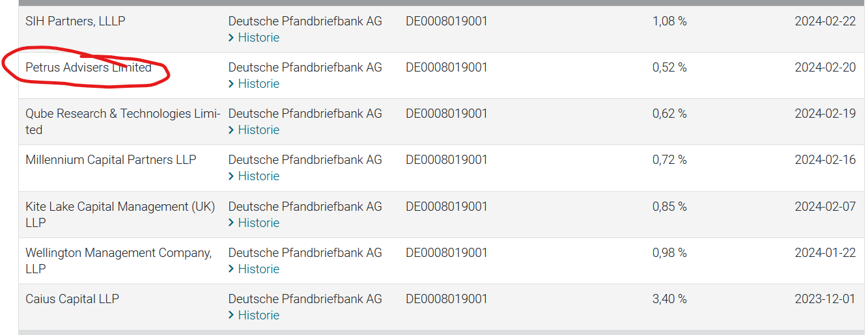Open Historie link for Petrus Advisers row
This screenshot has width=868, height=335.
(x=259, y=84)
